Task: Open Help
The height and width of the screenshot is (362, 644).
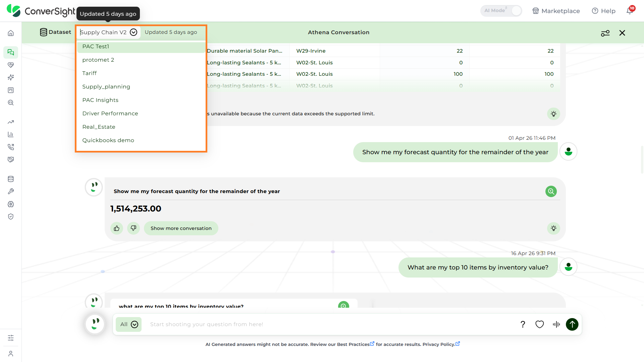Action: [604, 11]
